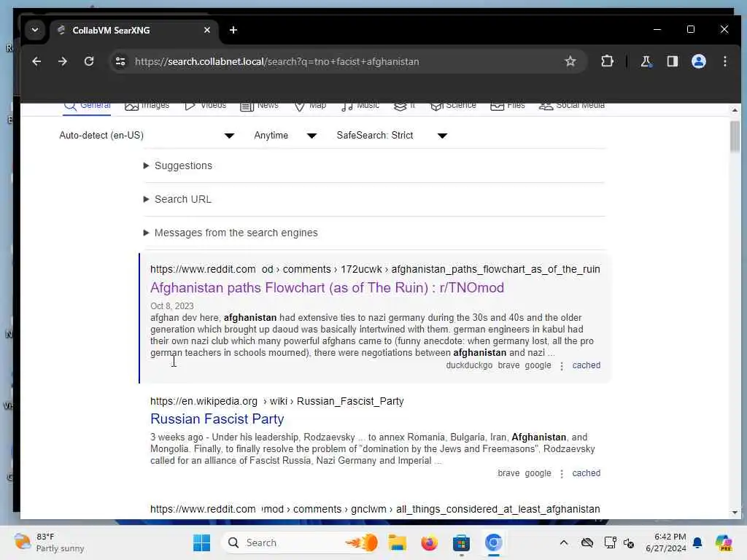Open cached version of Afghanistan Flowchart result

[x=586, y=365]
